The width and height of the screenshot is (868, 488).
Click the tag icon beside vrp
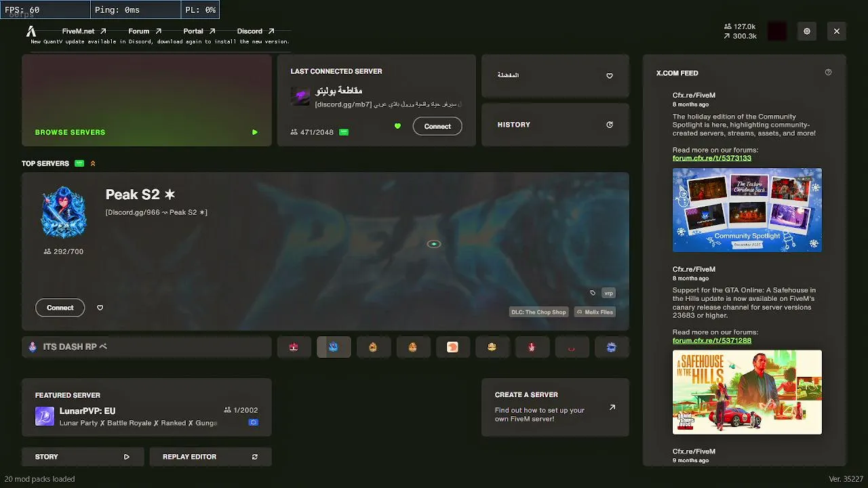tap(593, 293)
